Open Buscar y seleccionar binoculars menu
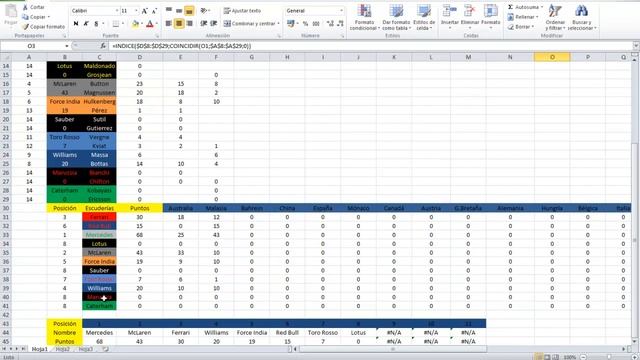This screenshot has width=640, height=360. point(582,18)
